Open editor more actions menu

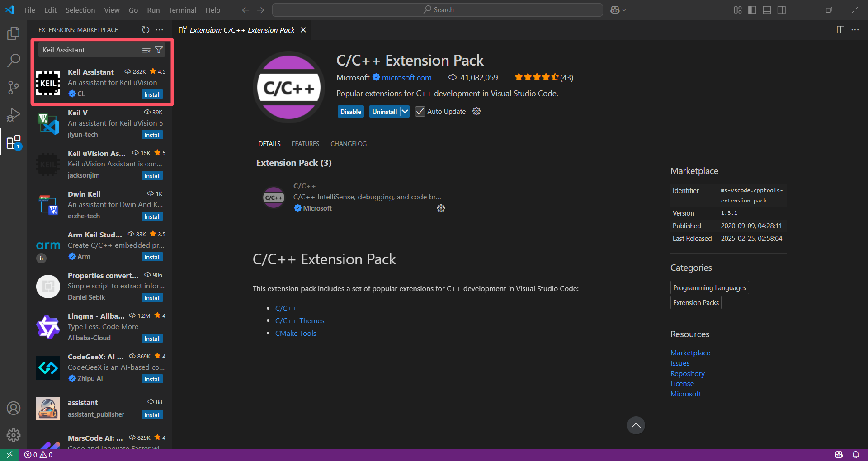click(x=855, y=30)
